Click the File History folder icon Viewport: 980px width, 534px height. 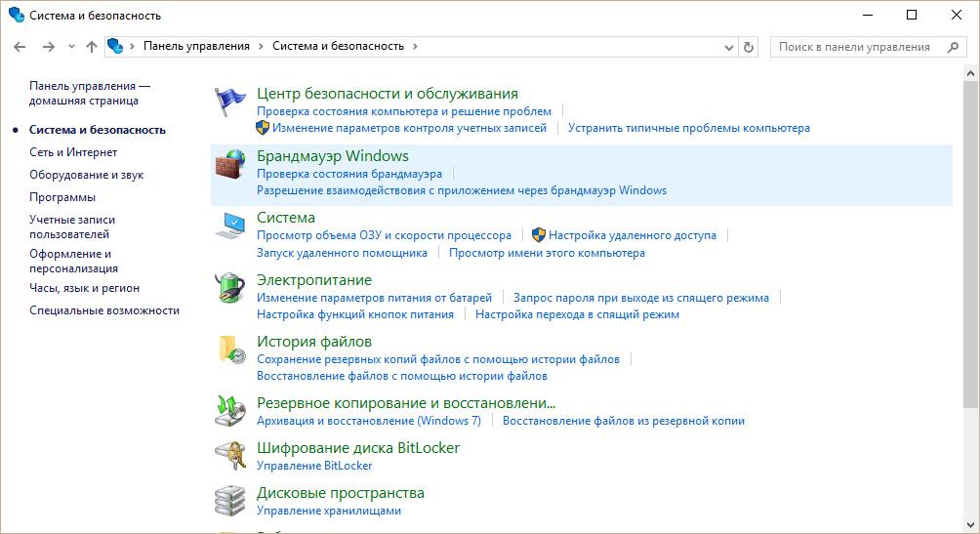[231, 350]
